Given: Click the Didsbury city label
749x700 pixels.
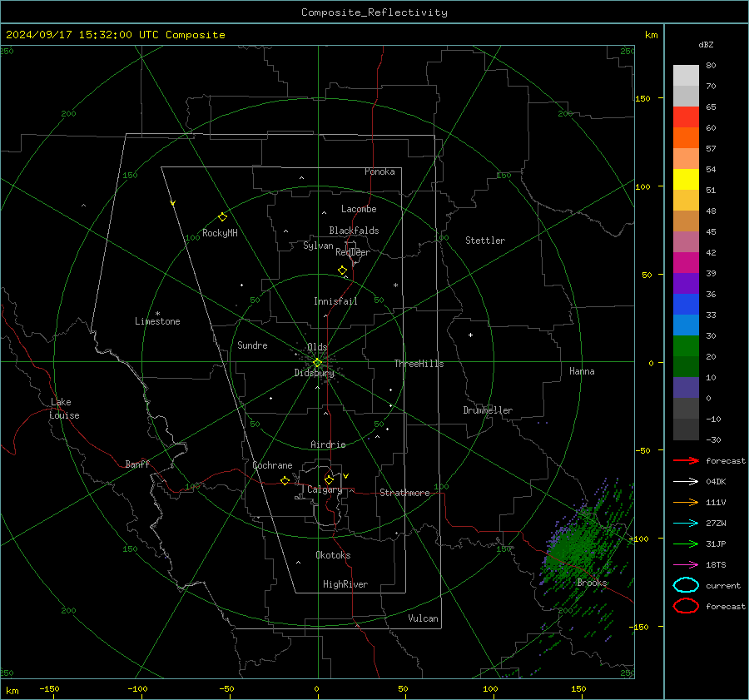Looking at the screenshot, I should click(314, 373).
